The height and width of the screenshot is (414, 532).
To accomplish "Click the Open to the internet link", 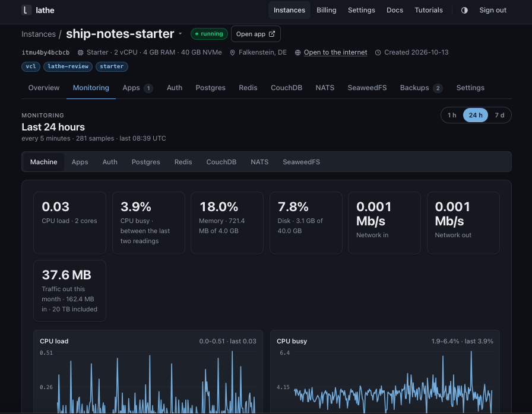I will pos(335,53).
